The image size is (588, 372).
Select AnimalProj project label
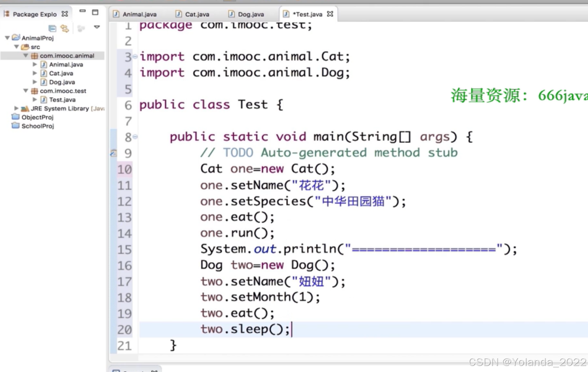tap(38, 38)
